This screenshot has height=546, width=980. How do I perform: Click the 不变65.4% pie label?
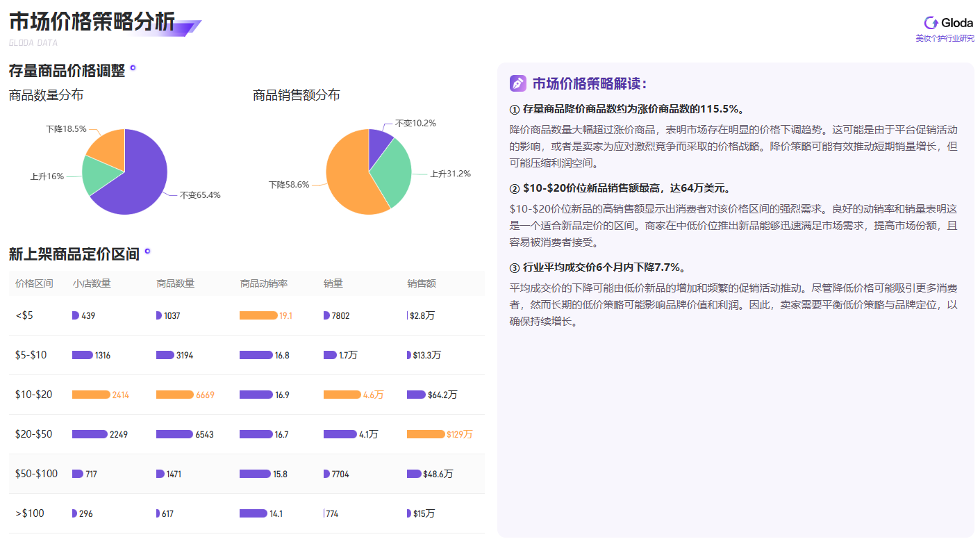(x=200, y=195)
